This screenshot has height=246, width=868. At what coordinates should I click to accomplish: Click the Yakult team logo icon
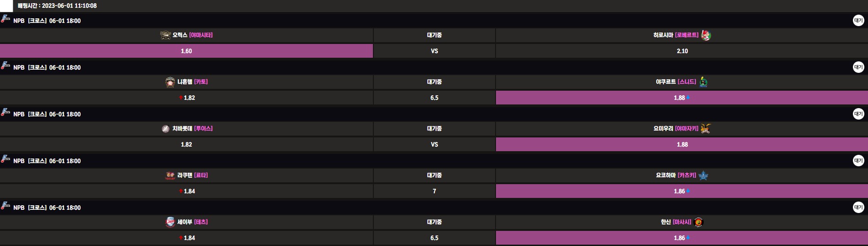(x=703, y=82)
